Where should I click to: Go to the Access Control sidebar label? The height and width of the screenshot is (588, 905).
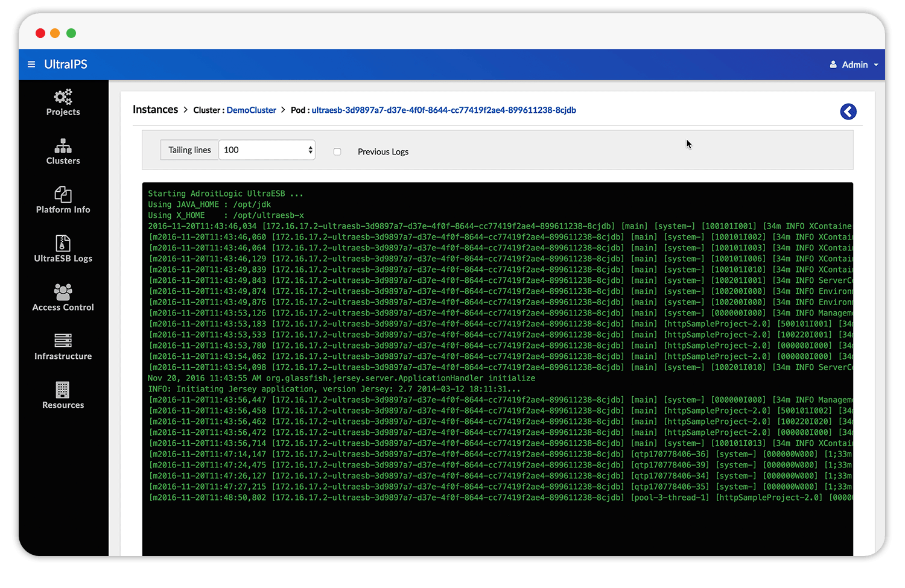[x=63, y=308]
